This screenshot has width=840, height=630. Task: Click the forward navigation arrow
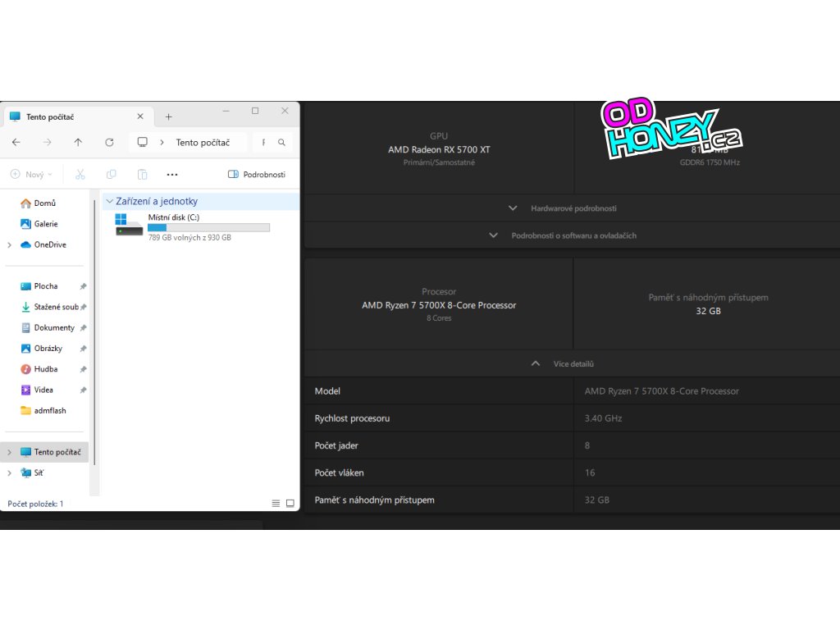pos(47,143)
